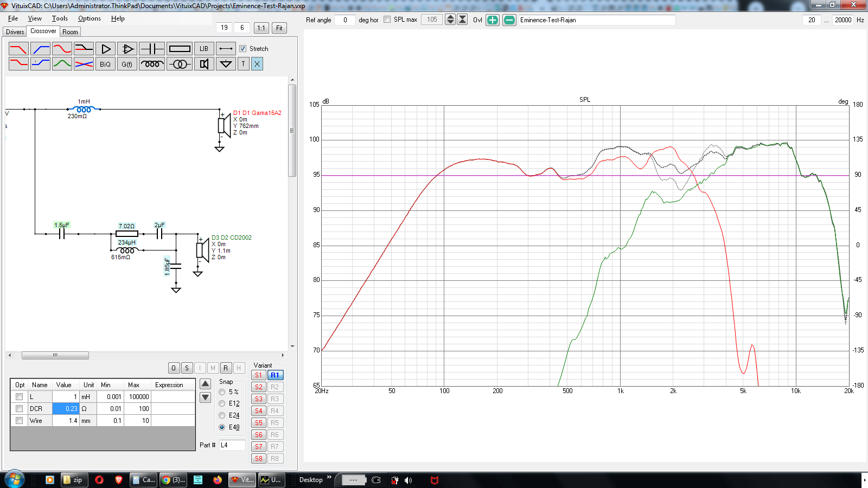Click the schematic vertical scrollbar down arrow
This screenshot has height=488, width=868.
(292, 346)
